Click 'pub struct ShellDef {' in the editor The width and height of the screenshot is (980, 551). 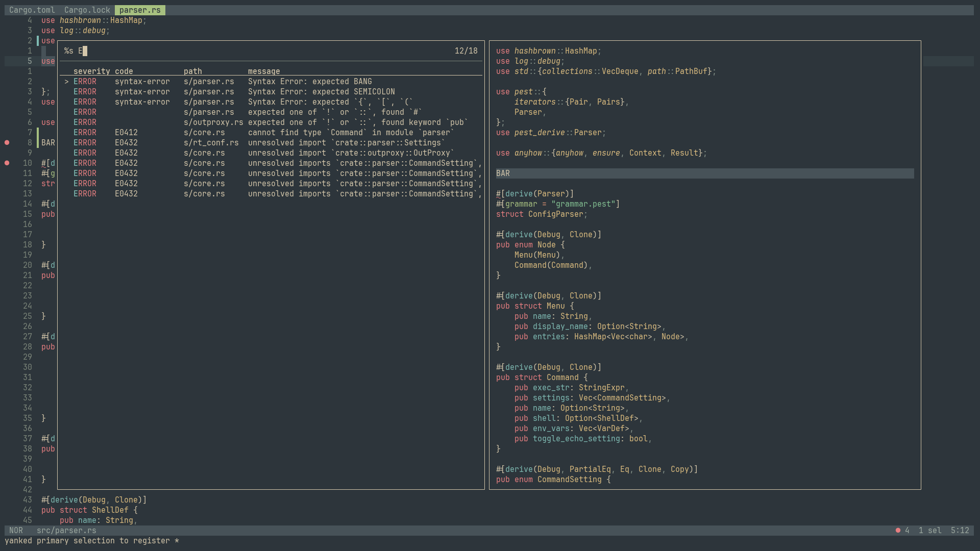(x=89, y=510)
